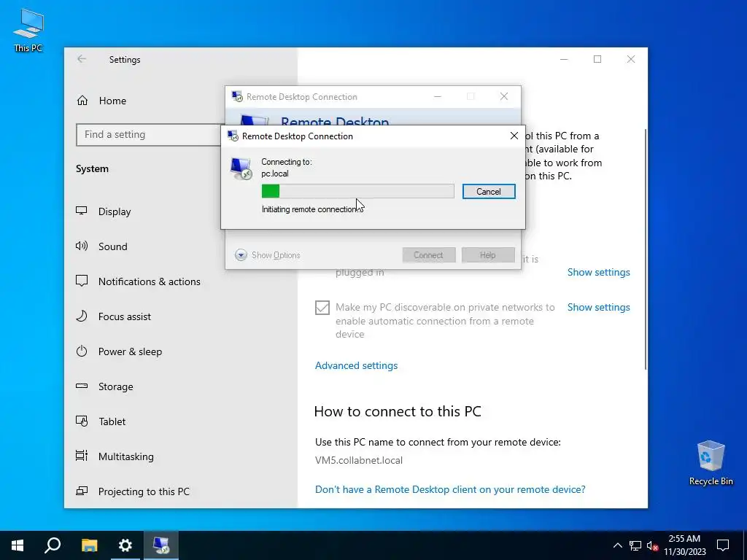Viewport: 747px width, 560px height.
Task: Open the notification center icon
Action: [723, 545]
